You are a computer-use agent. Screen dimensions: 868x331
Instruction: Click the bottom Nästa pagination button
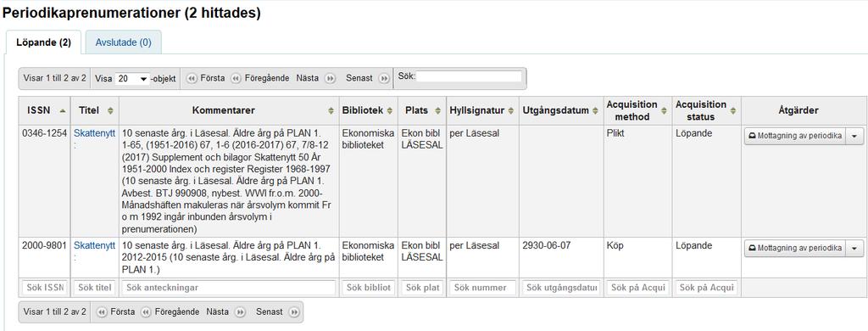point(225,312)
